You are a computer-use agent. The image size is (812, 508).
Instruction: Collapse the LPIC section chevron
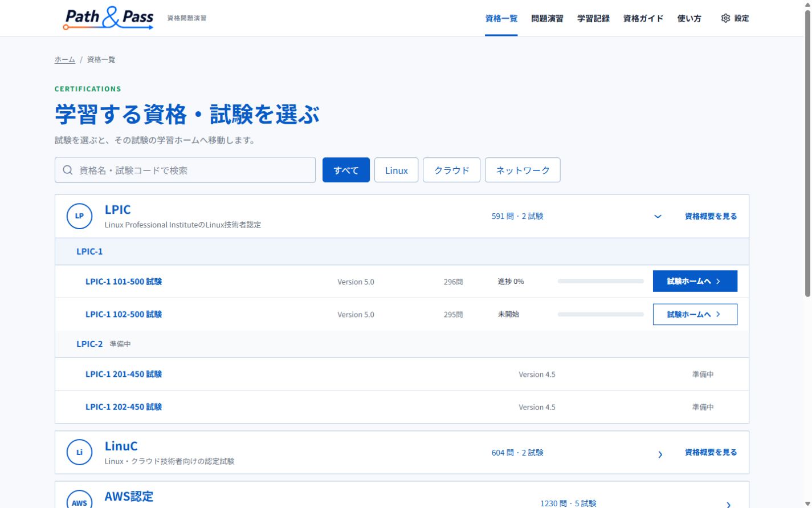point(658,216)
